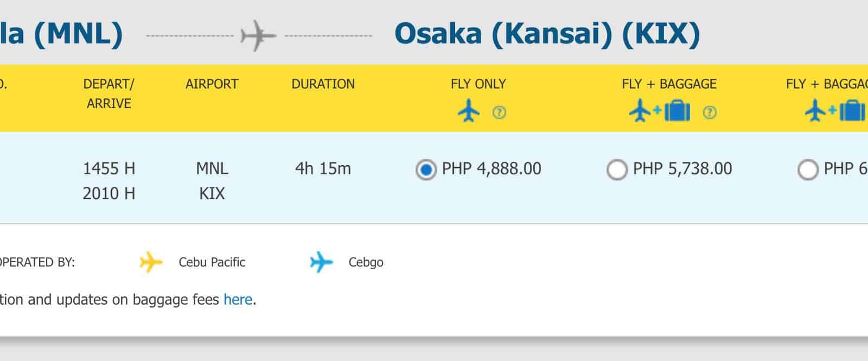
Task: Open the baggage fees 'here' link
Action: (238, 300)
